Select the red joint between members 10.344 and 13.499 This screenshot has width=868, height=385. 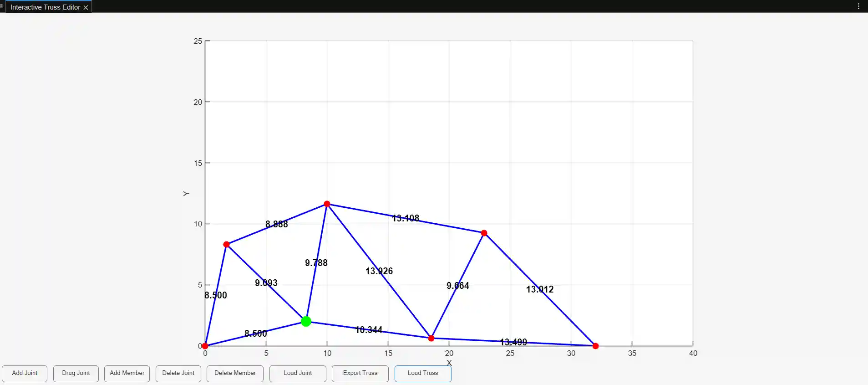[x=431, y=338]
